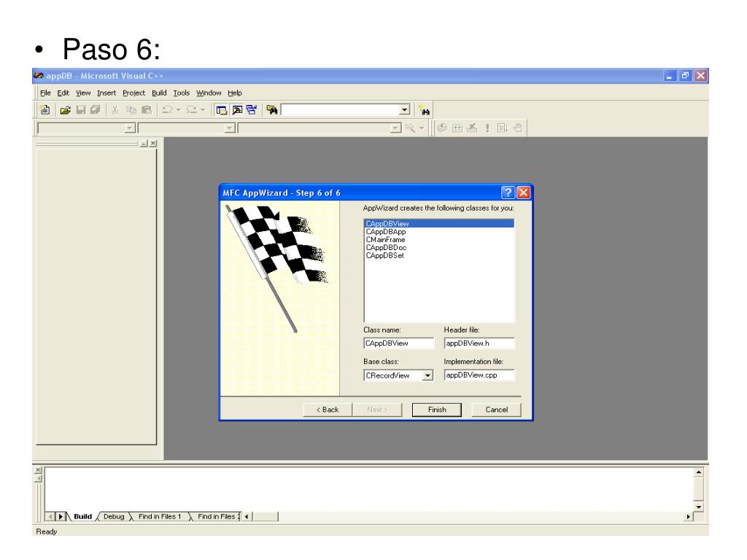Click the Finish button

[437, 410]
